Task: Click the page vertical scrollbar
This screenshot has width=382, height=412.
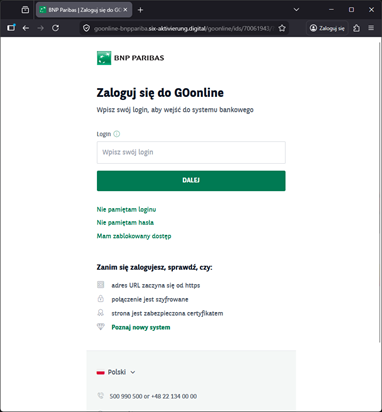Action: point(380,192)
